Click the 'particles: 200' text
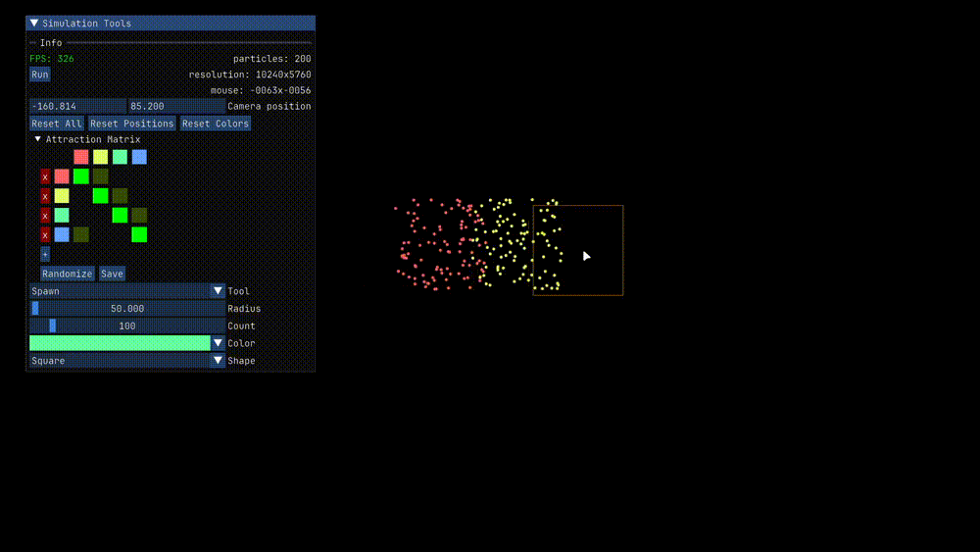980x552 pixels. (x=271, y=59)
